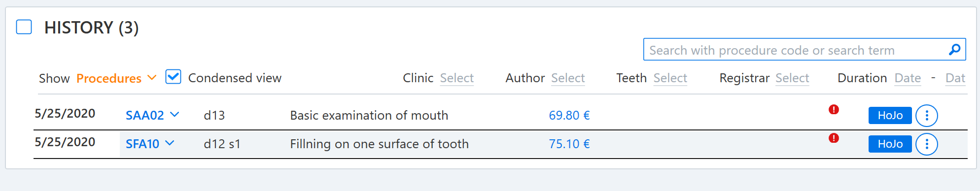Expand the SAA02 procedure chevron
980x191 pixels.
pyautogui.click(x=175, y=115)
